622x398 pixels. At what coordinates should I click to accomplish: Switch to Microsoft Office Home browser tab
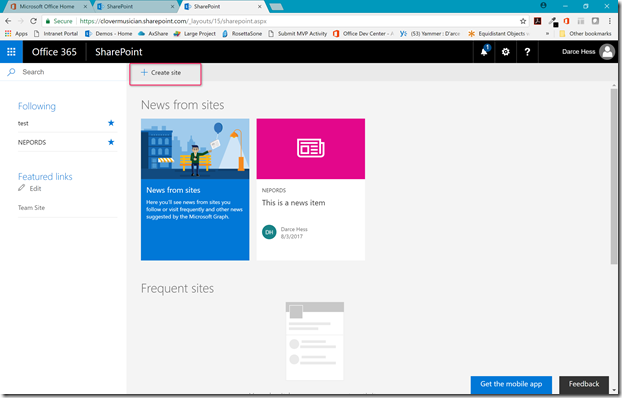(x=47, y=6)
